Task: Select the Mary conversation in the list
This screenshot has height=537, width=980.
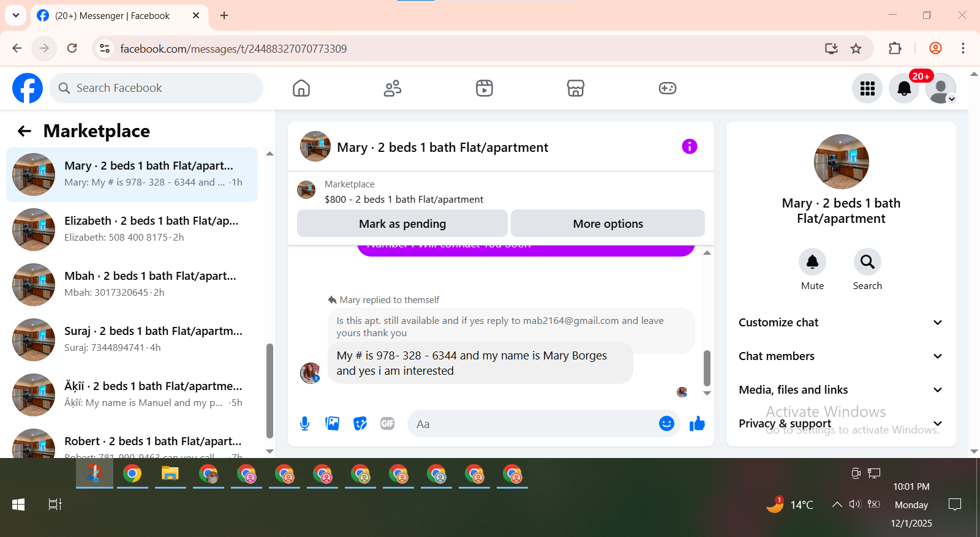Action: pyautogui.click(x=132, y=175)
